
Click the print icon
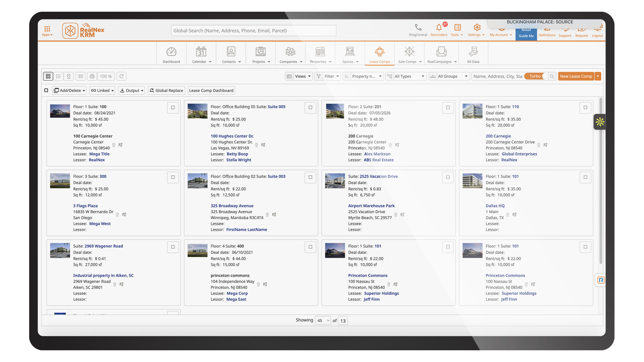point(92,76)
